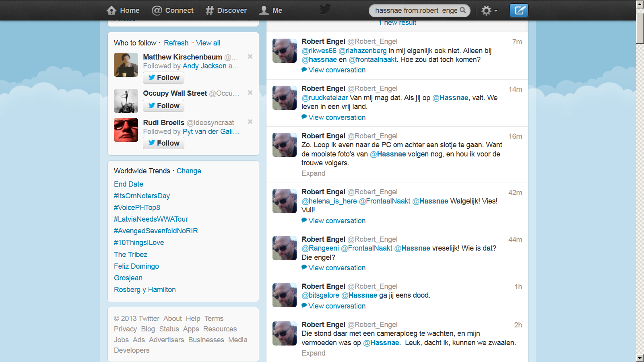Dismiss the Matthew Kirschenbaum suggestion
The height and width of the screenshot is (362, 644).
pos(250,56)
